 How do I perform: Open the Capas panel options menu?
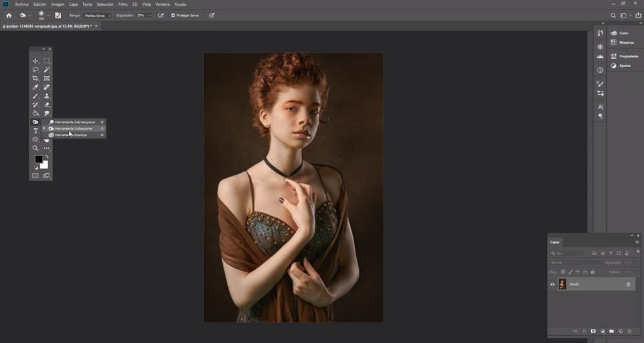(637, 242)
